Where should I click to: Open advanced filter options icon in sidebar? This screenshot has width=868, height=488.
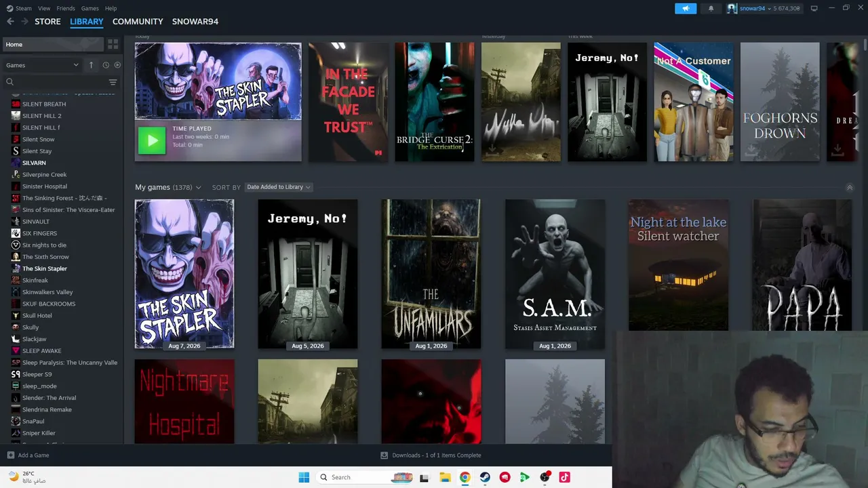click(x=113, y=82)
